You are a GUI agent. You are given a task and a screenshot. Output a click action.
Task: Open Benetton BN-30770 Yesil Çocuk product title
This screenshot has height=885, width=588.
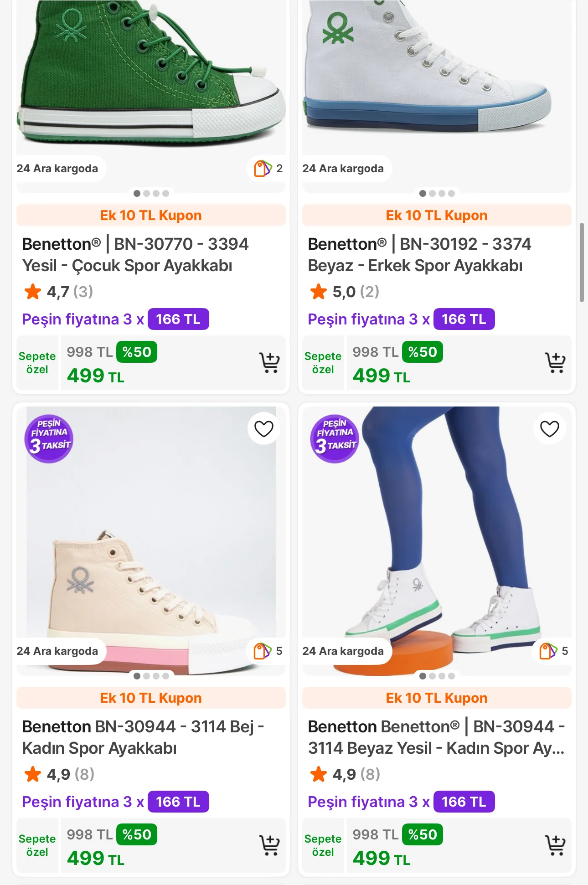point(135,255)
